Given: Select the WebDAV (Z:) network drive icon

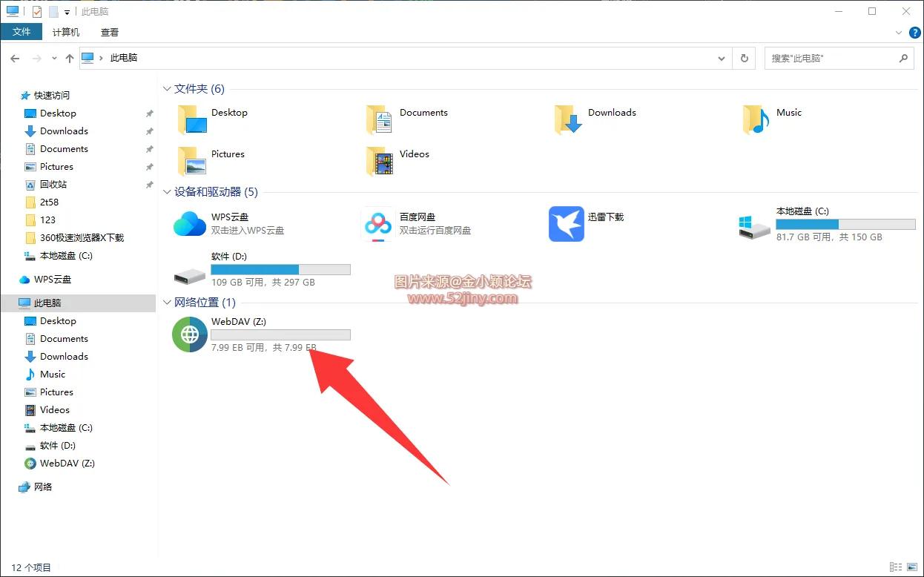Looking at the screenshot, I should pyautogui.click(x=190, y=334).
